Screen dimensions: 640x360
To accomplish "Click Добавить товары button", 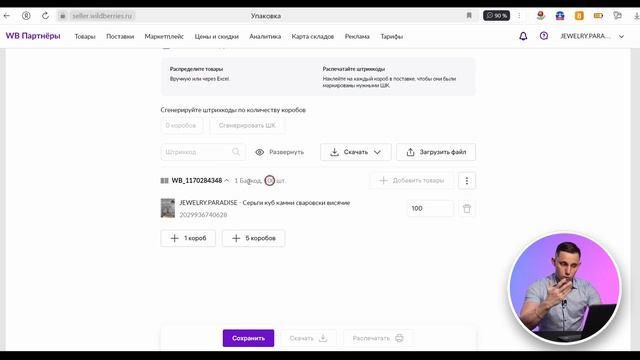I will [x=412, y=180].
